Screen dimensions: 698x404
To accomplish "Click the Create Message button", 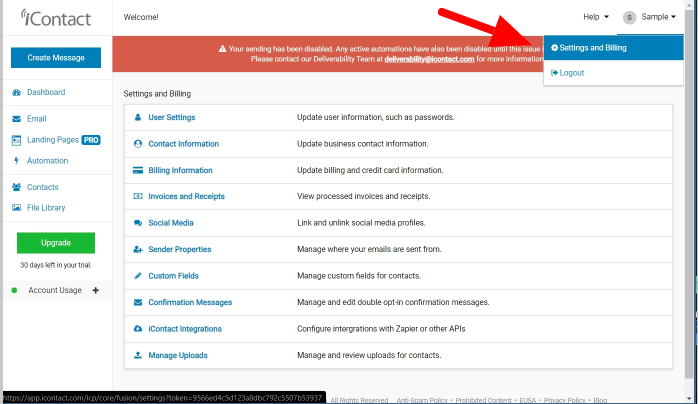I will [56, 57].
